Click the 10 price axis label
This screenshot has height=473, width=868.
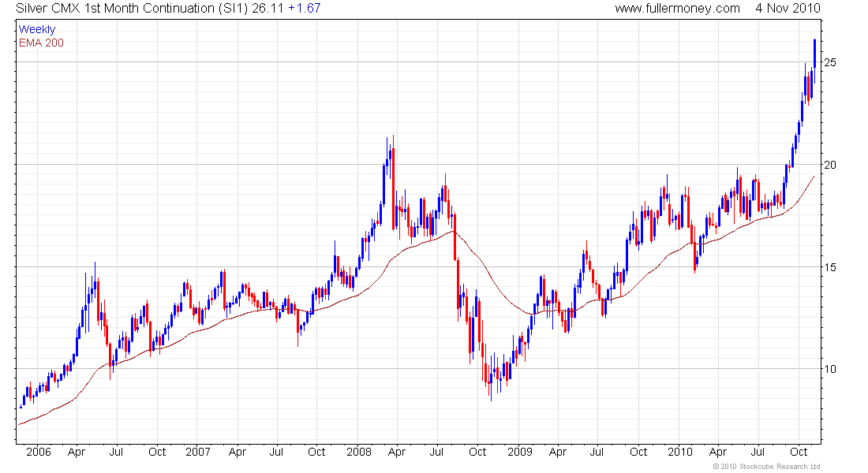pos(830,369)
